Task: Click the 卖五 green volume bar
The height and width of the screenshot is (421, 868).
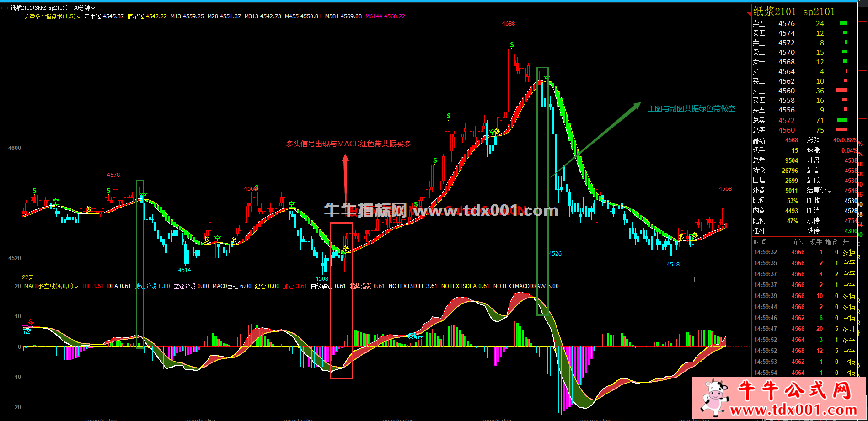Action: (843, 23)
